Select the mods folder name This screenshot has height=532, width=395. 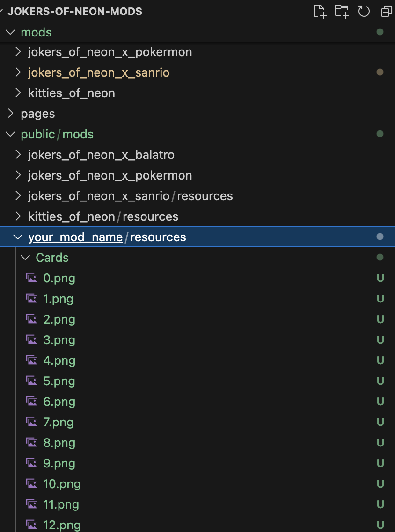[37, 32]
